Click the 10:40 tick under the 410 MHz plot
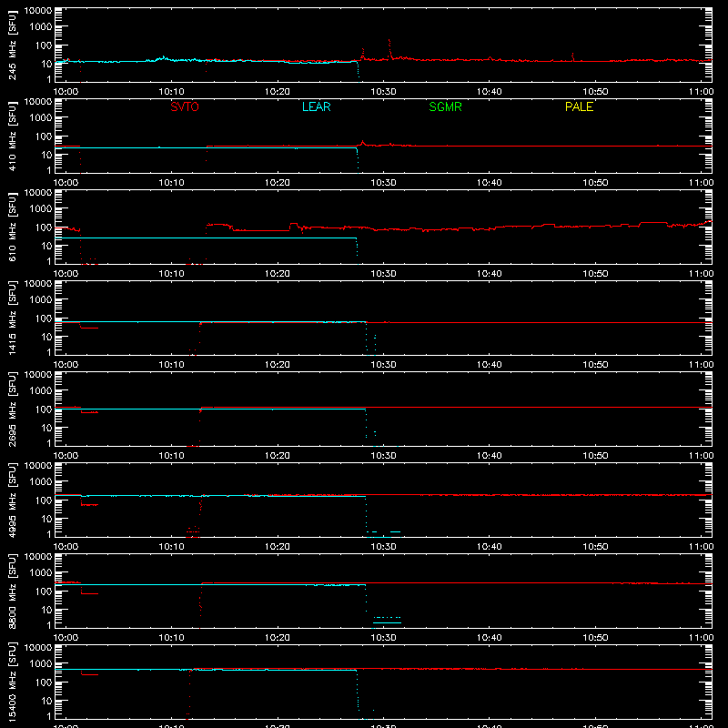 click(490, 183)
